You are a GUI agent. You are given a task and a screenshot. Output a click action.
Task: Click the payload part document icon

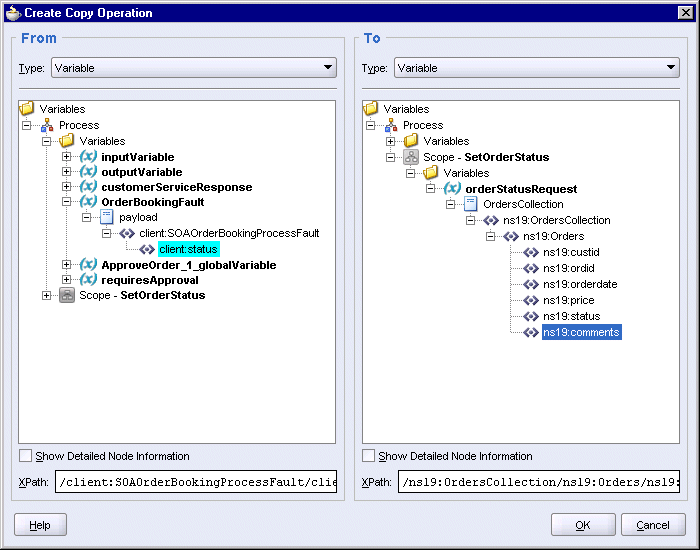106,217
